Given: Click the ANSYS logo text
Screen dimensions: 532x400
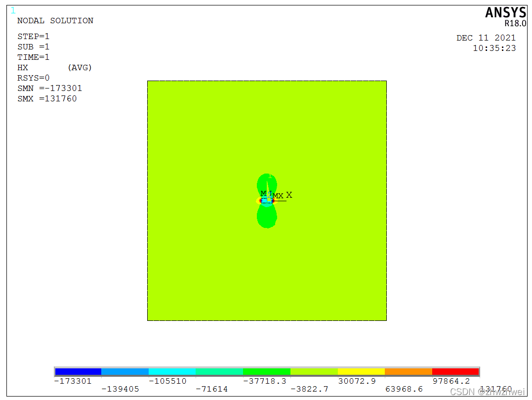Looking at the screenshot, I should (x=505, y=13).
